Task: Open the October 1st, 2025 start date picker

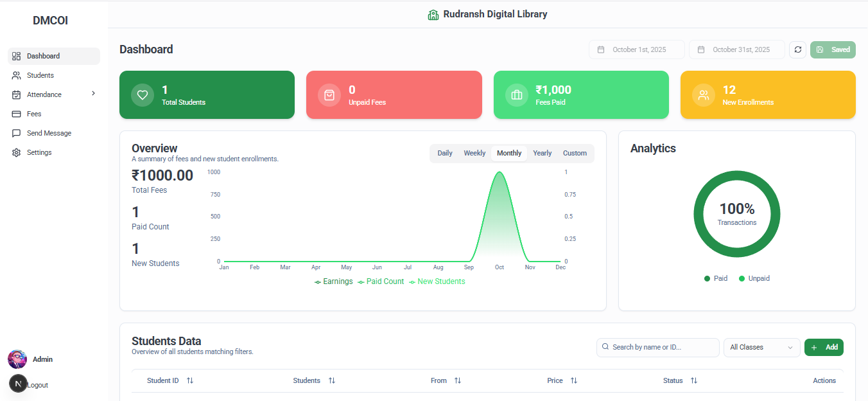Action: point(636,49)
